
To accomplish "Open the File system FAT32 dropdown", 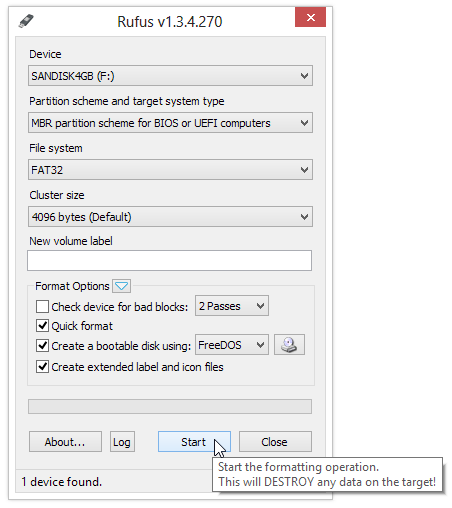I will pos(170,170).
